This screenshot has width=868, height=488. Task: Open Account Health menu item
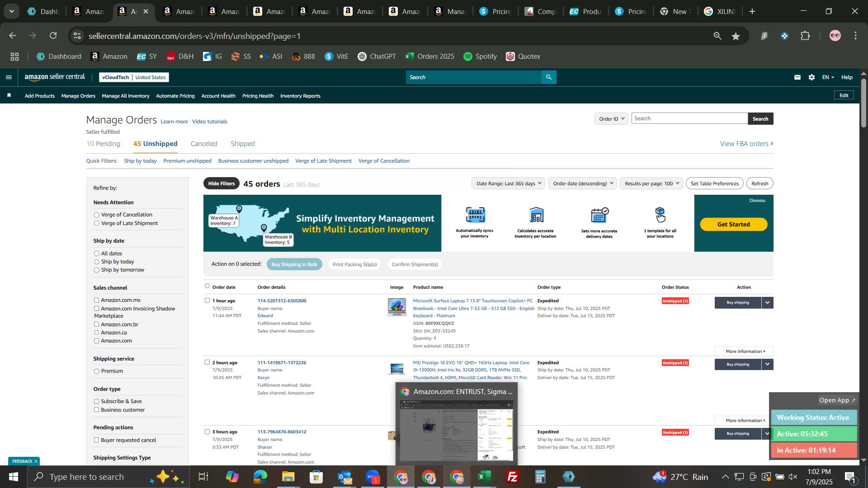(x=218, y=96)
